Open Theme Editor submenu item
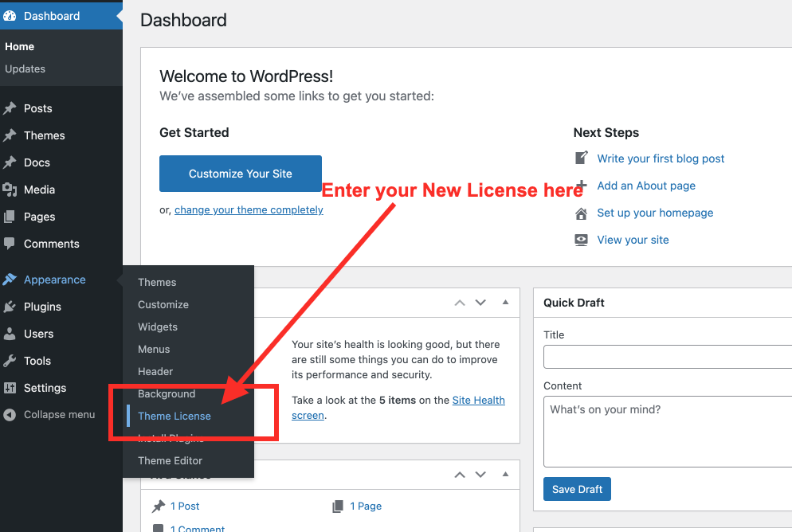The height and width of the screenshot is (532, 792). click(171, 461)
